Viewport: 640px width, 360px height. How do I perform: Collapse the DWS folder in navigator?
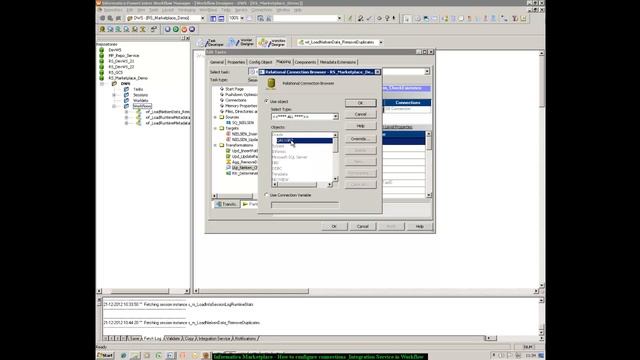tap(102, 84)
